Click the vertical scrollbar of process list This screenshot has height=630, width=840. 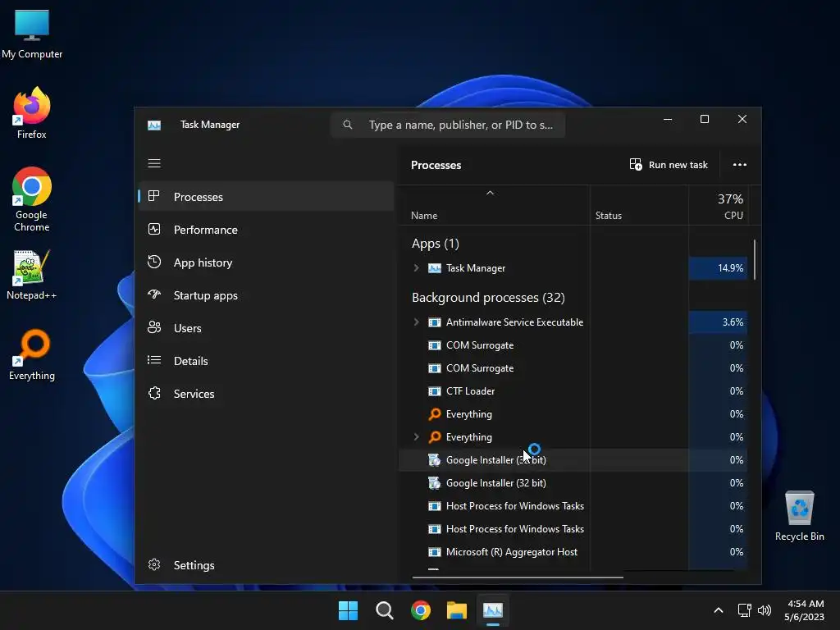click(755, 259)
